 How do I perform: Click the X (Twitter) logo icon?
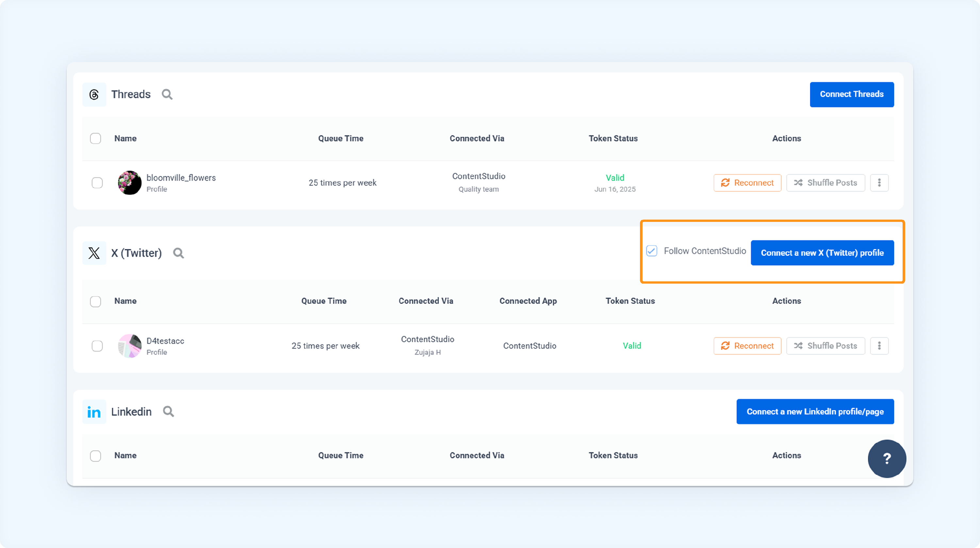tap(94, 253)
